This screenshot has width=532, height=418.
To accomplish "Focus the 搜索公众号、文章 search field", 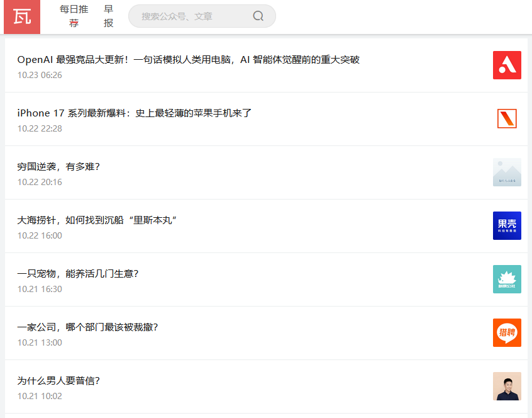I will click(x=202, y=16).
